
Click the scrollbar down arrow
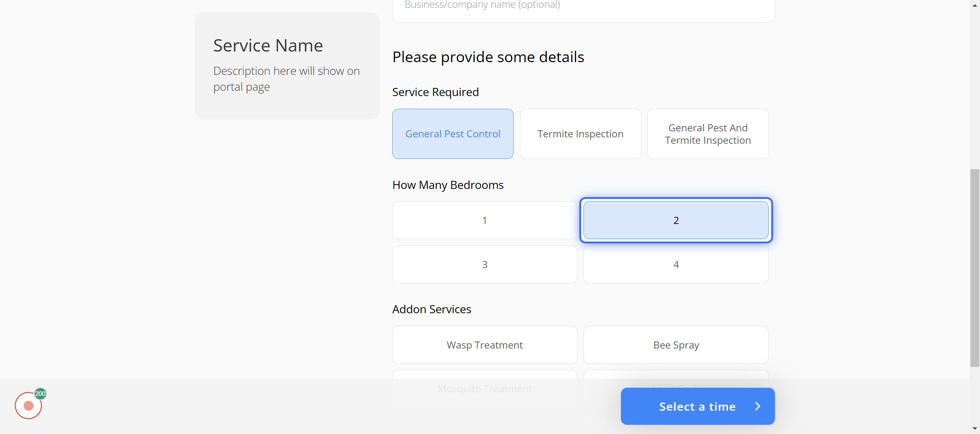pos(975,429)
